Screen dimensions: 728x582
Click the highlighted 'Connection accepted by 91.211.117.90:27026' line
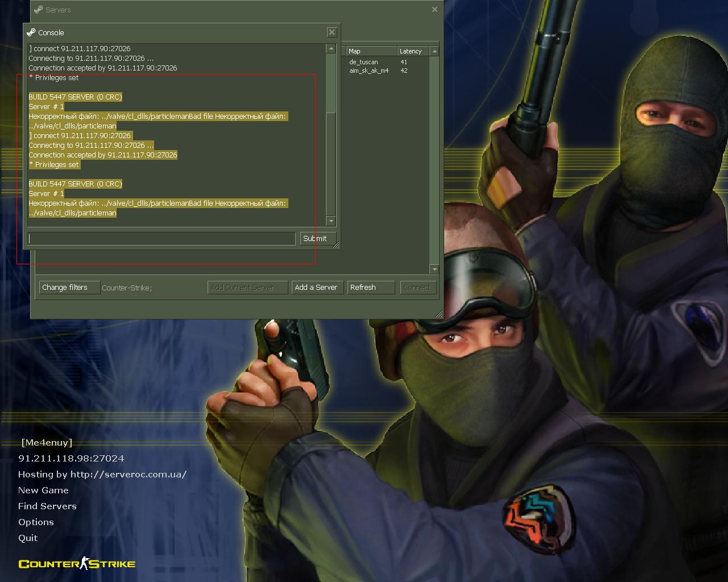[x=103, y=155]
